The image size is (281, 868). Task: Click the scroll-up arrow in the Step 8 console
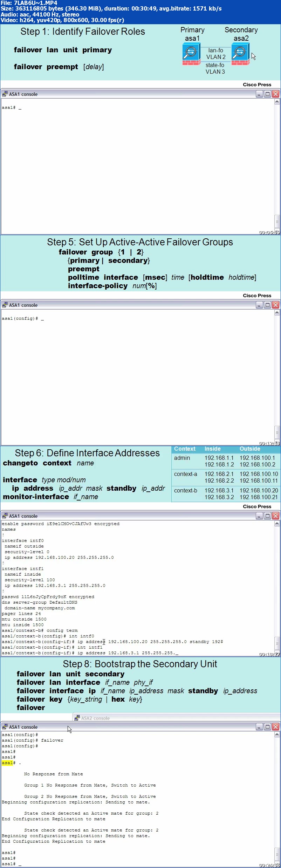pos(277,735)
